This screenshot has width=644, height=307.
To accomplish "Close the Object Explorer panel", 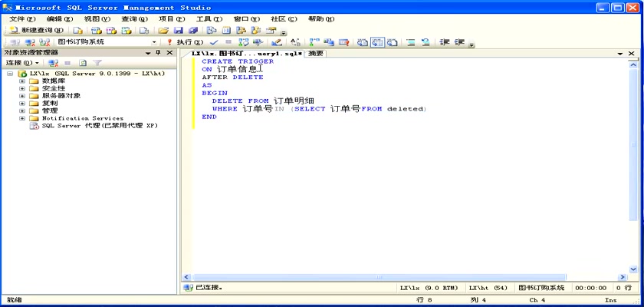I will pos(169,53).
